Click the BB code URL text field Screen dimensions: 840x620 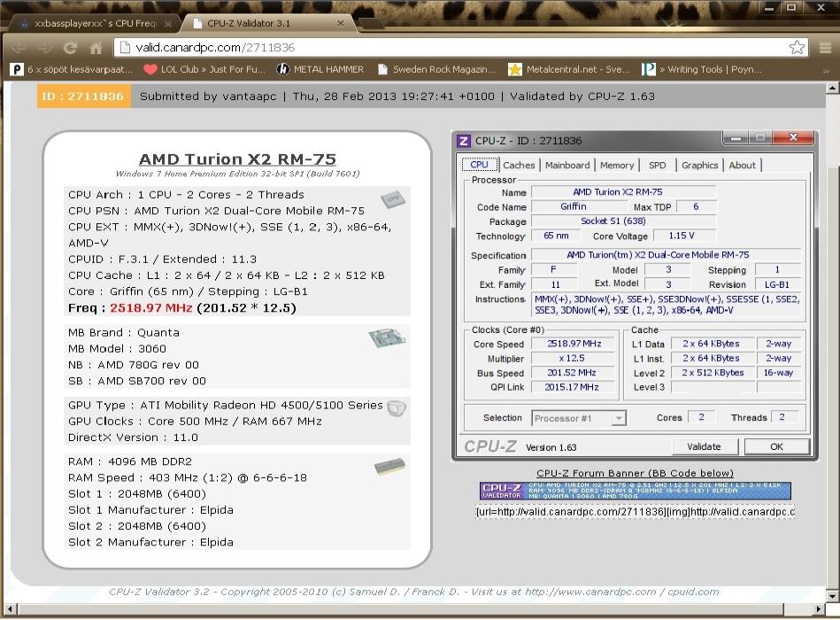(x=635, y=512)
